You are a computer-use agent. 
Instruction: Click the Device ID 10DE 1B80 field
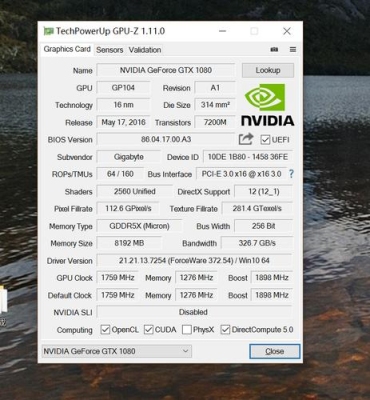point(248,157)
